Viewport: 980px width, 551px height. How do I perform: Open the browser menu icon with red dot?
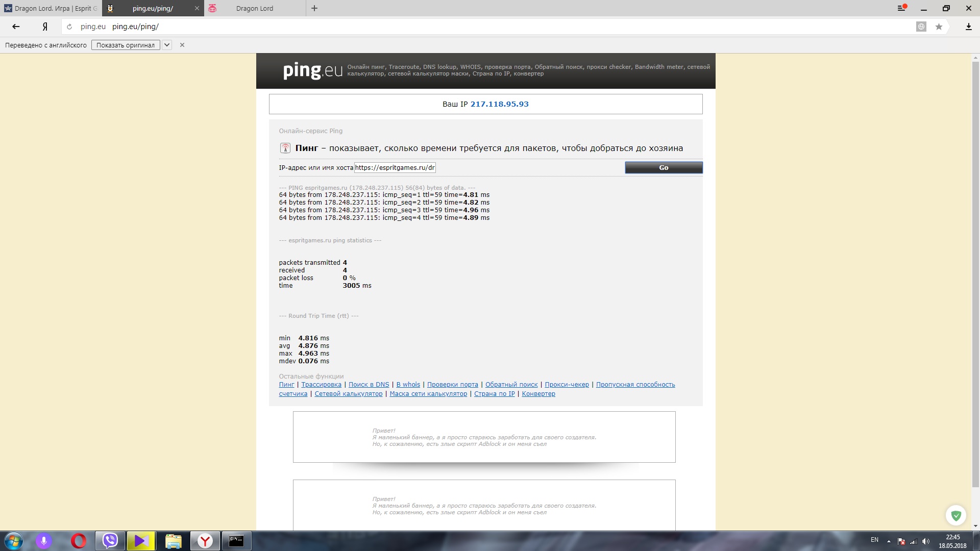tap(902, 8)
